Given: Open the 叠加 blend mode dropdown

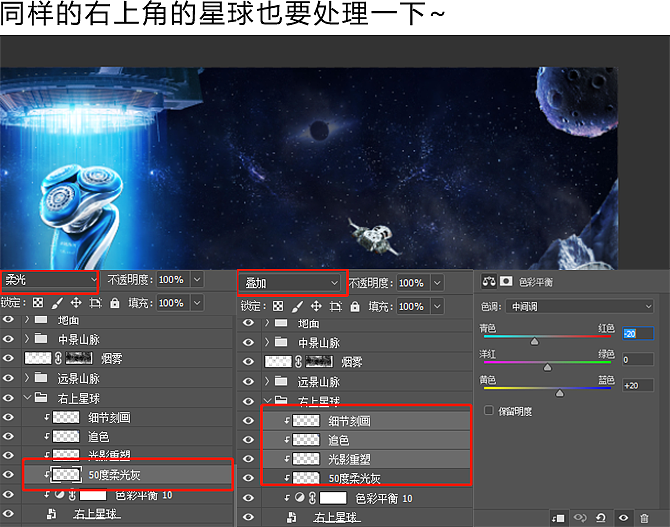Looking at the screenshot, I should [x=292, y=283].
